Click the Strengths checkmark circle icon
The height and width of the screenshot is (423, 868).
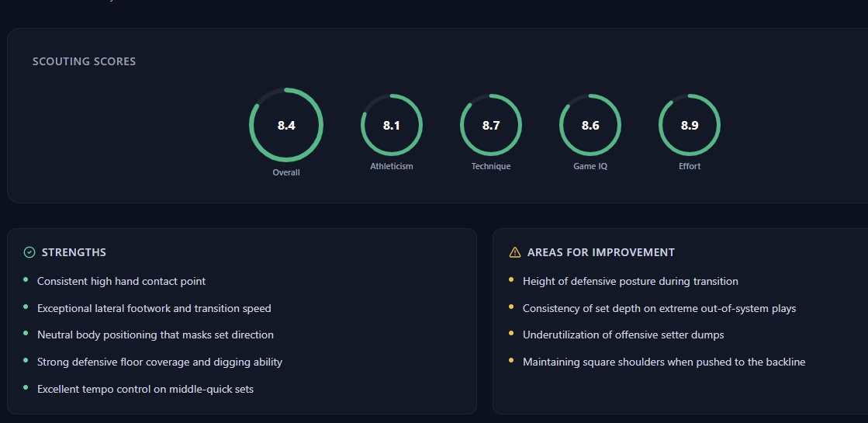29,252
